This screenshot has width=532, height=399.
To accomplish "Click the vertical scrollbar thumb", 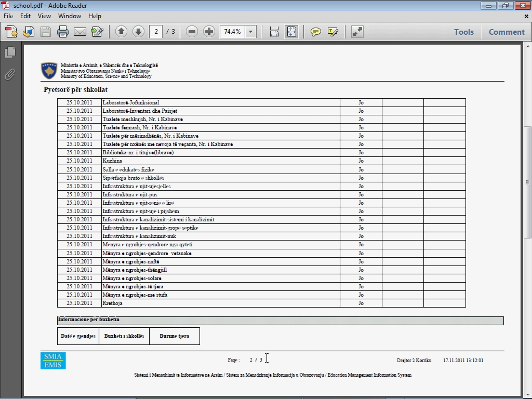I will point(527,182).
